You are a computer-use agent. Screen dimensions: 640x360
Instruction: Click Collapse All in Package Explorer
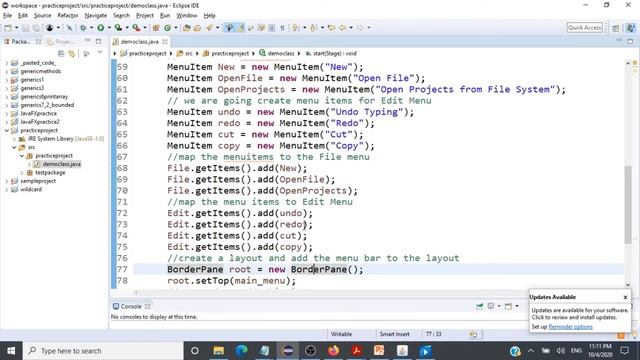pos(61,53)
